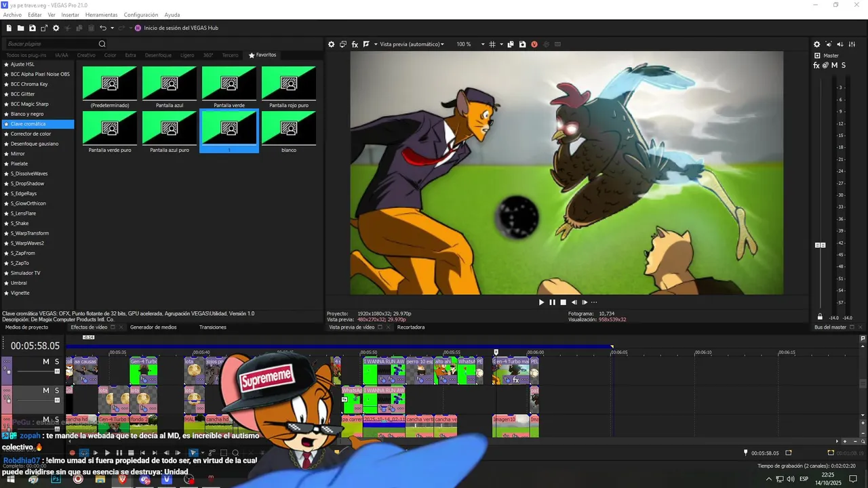Click Master automation settings icon
868x488 pixels.
point(825,65)
